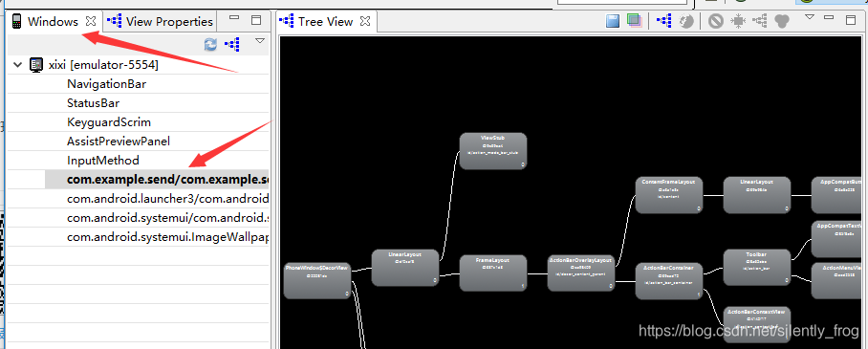
Task: Click the invalidate layout circle-slash icon
Action: (716, 21)
